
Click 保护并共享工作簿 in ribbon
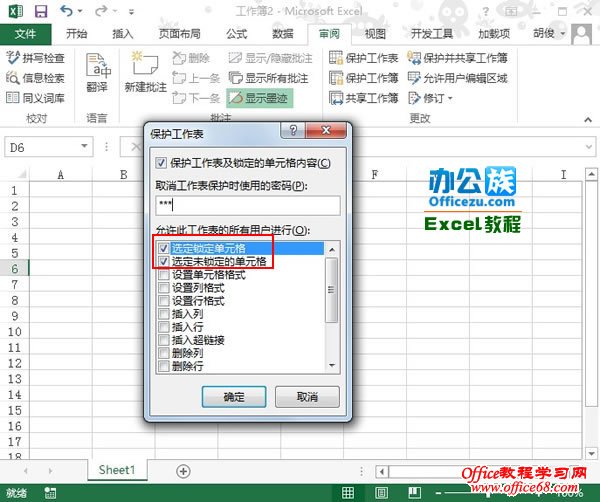pyautogui.click(x=458, y=58)
